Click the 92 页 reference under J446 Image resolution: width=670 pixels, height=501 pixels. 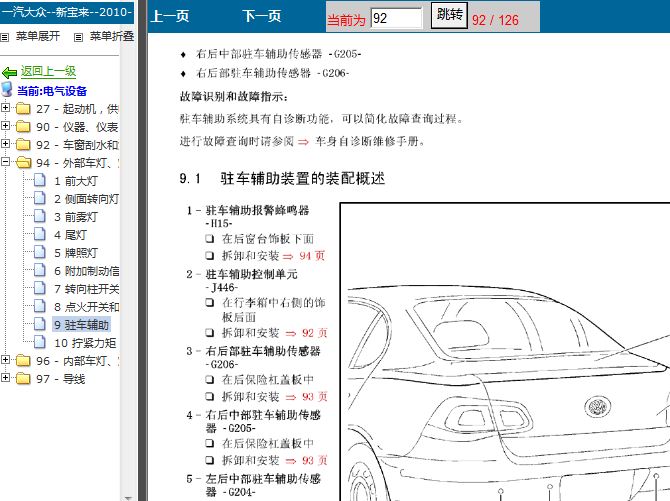[315, 333]
